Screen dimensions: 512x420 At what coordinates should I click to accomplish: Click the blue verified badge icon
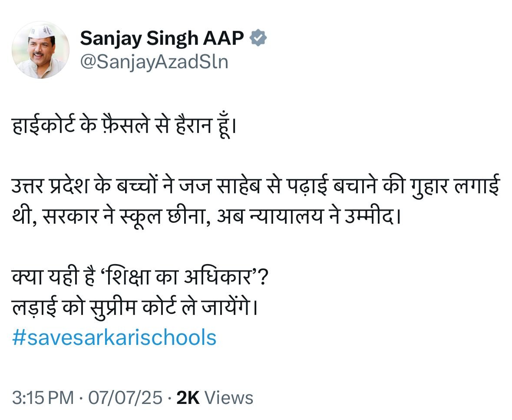(x=259, y=39)
